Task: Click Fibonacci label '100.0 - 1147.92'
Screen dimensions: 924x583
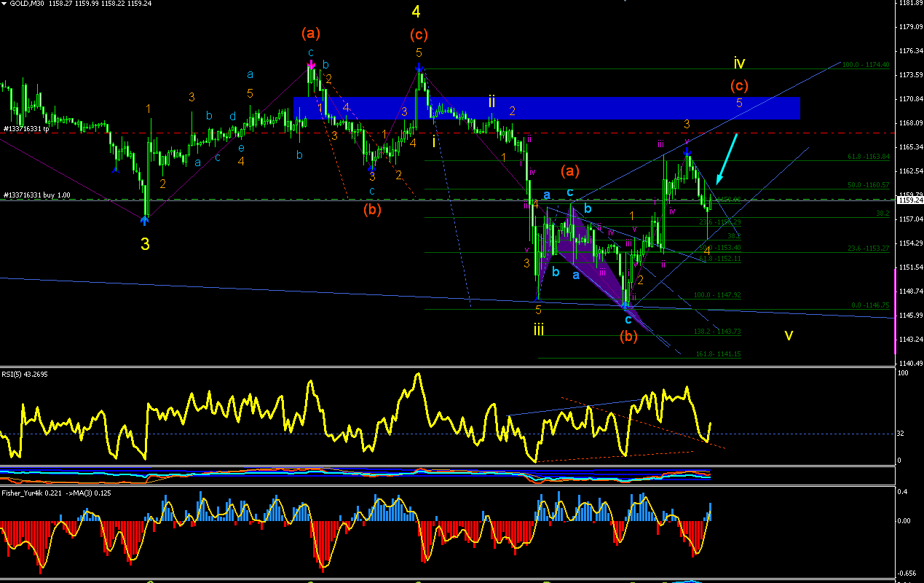Action: click(717, 295)
